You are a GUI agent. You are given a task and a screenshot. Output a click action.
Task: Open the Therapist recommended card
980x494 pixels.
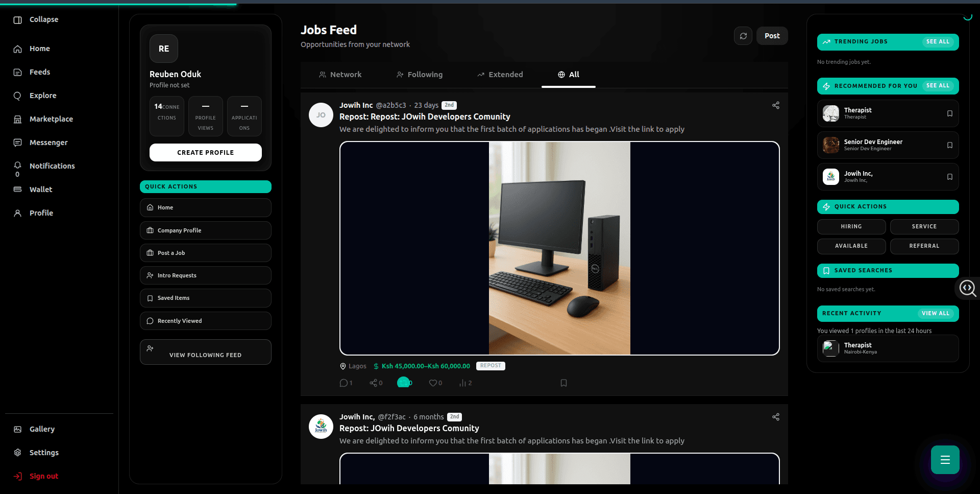[888, 113]
